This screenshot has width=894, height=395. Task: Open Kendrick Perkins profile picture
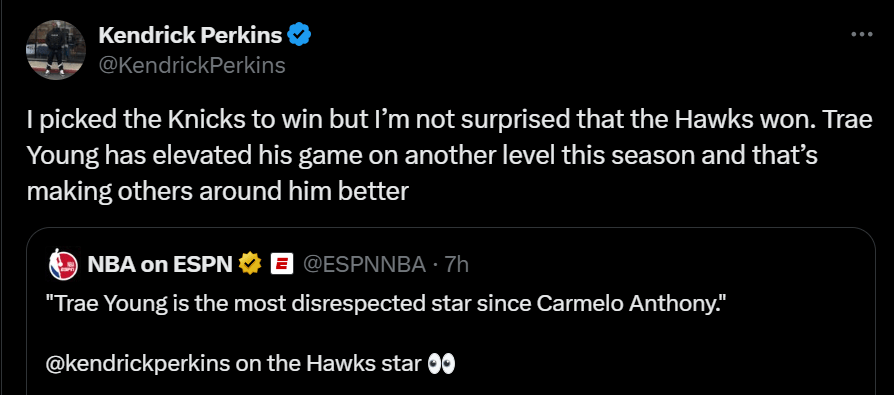56,50
